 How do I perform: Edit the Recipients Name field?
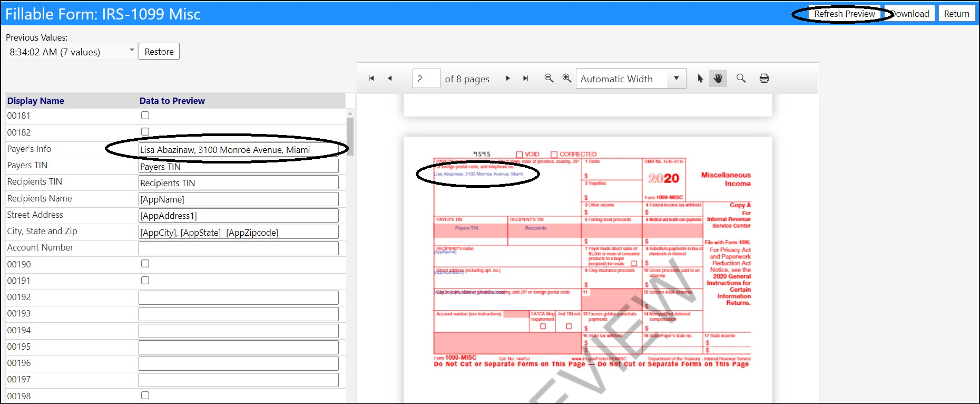(239, 199)
